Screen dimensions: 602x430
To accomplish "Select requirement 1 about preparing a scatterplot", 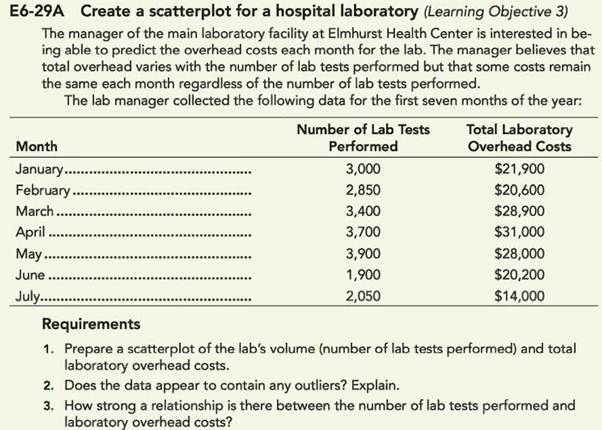I will [x=312, y=356].
